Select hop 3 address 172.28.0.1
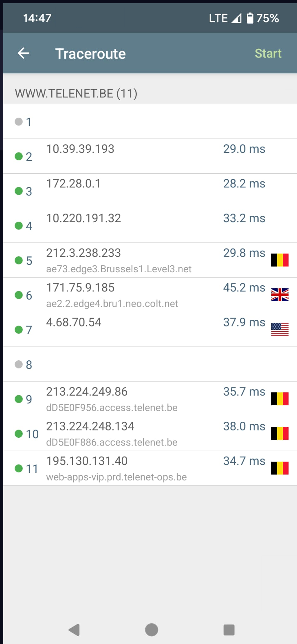 (74, 184)
